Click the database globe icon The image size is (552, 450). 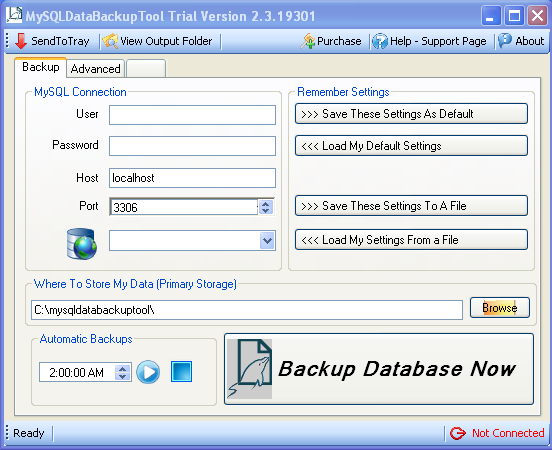tap(82, 244)
